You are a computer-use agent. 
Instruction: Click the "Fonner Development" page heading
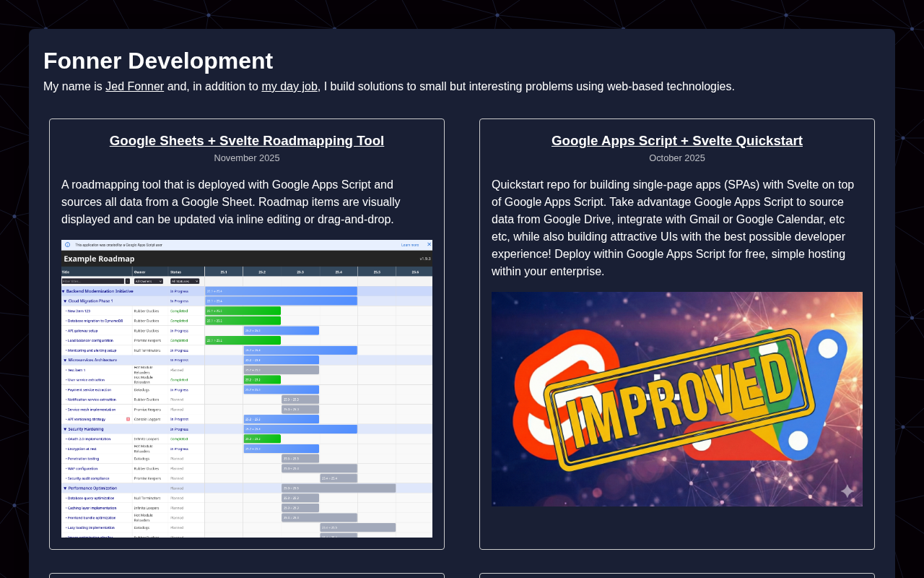[x=158, y=61]
